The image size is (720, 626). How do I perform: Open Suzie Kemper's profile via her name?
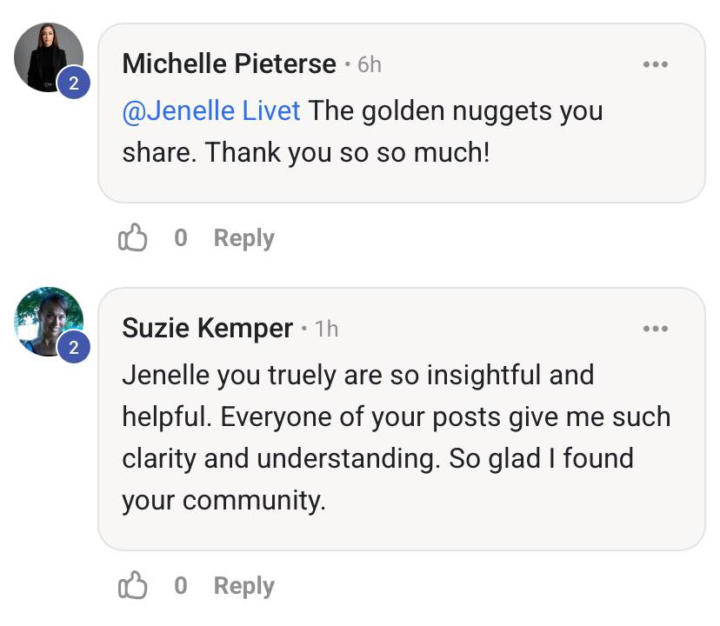point(207,328)
